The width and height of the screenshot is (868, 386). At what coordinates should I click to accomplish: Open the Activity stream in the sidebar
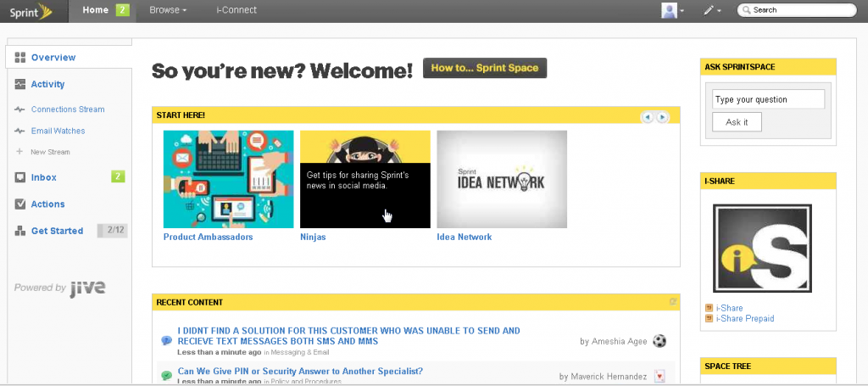47,84
